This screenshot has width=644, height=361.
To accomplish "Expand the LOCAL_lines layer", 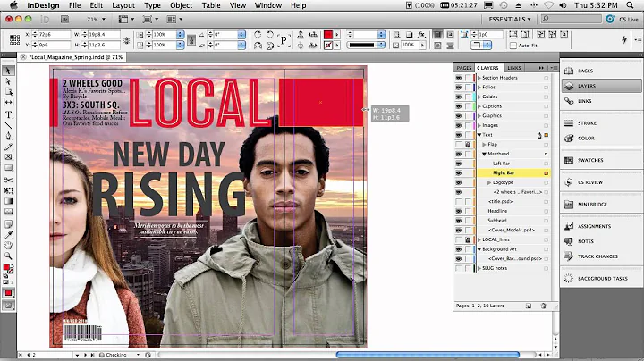I will pyautogui.click(x=479, y=239).
